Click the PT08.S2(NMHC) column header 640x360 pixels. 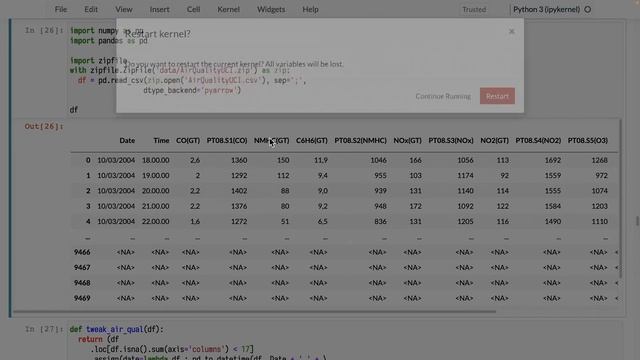click(360, 140)
